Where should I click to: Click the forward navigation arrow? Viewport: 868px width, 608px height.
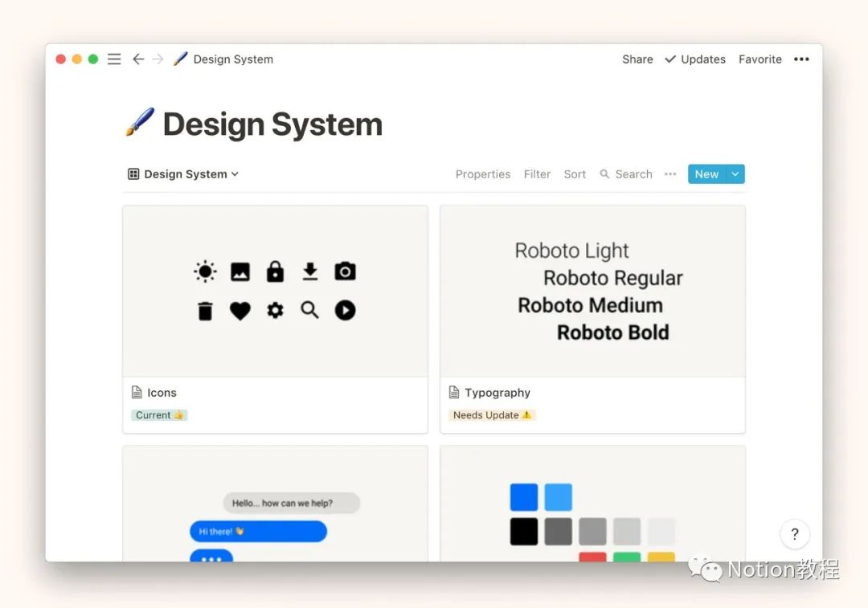[158, 59]
